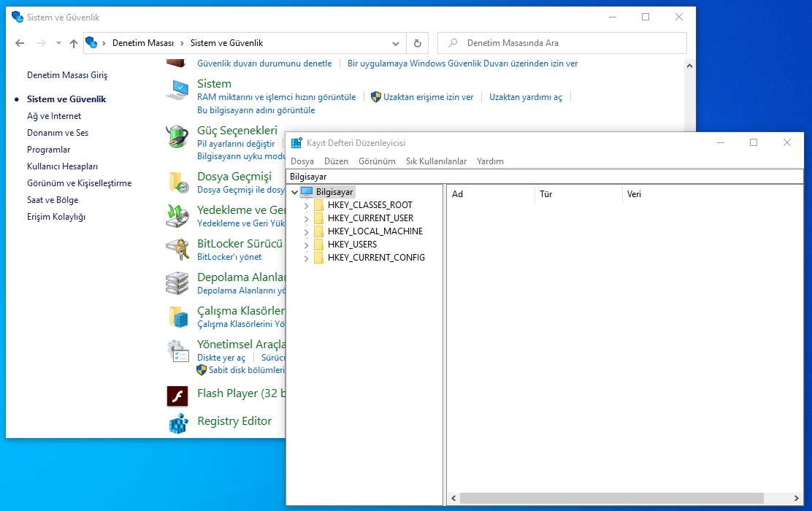The width and height of the screenshot is (812, 511).
Task: Open Çalışma Klasörleri via its icon
Action: coord(177,315)
